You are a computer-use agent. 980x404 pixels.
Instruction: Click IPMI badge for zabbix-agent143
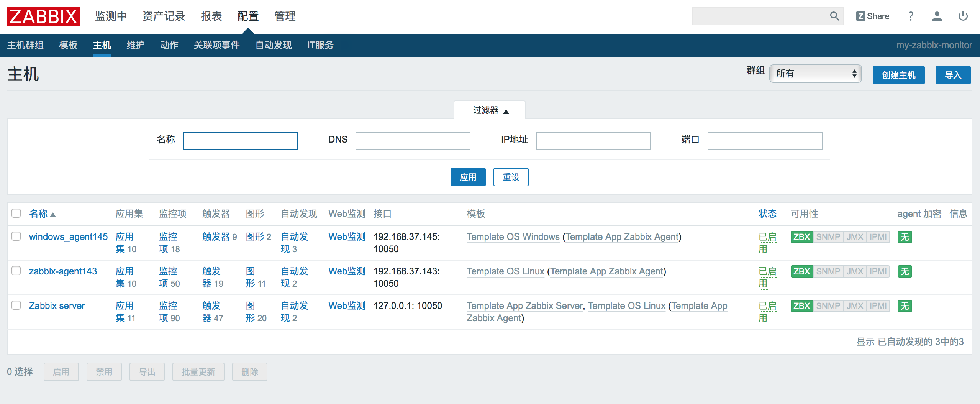[x=878, y=271]
